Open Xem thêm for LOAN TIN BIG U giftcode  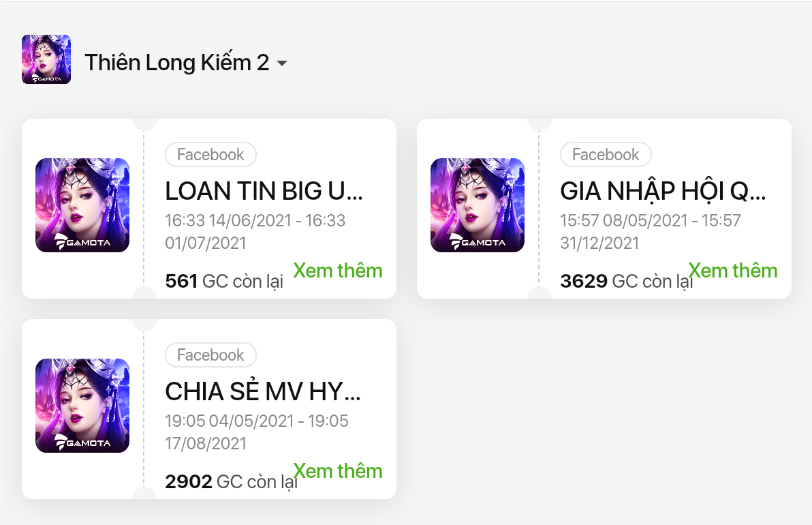[x=338, y=271]
